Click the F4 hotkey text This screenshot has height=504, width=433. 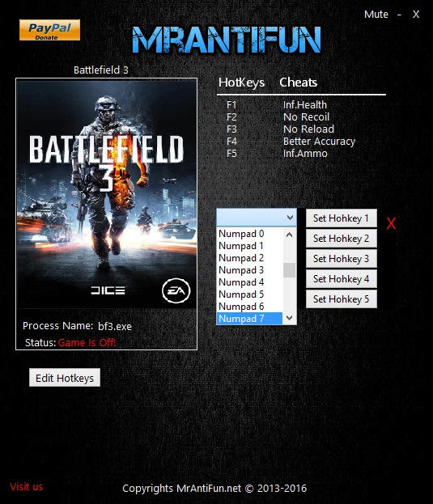[231, 142]
